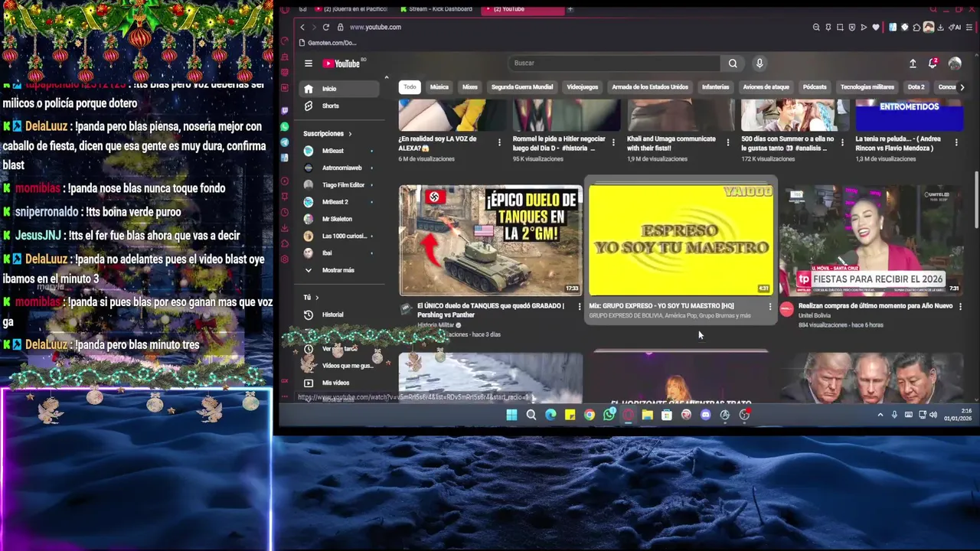Click the YouTube 'Buscar' search field

pyautogui.click(x=613, y=64)
